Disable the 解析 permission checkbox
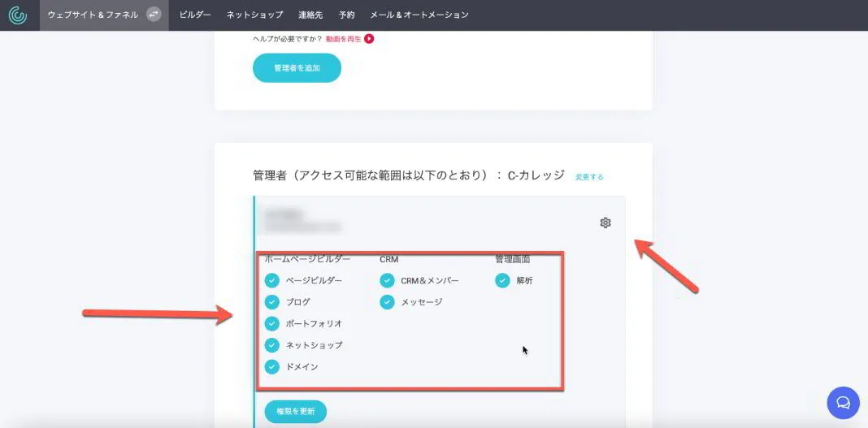The height and width of the screenshot is (428, 868). point(503,281)
